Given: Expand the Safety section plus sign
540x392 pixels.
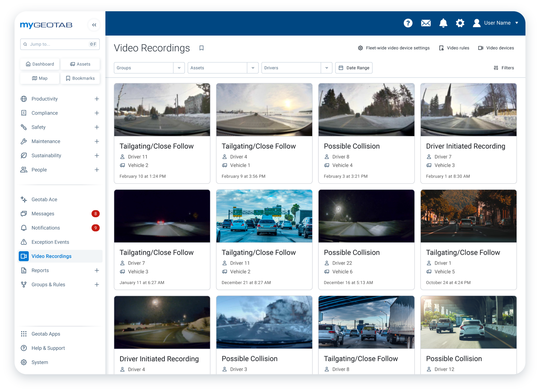Looking at the screenshot, I should pos(97,127).
